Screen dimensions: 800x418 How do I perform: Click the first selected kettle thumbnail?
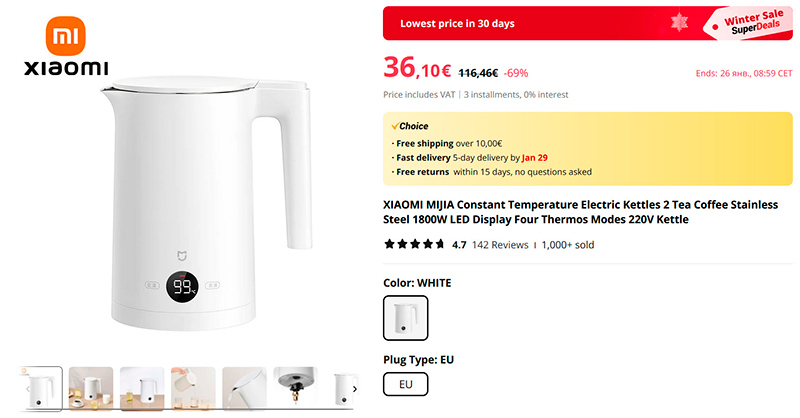tap(42, 389)
